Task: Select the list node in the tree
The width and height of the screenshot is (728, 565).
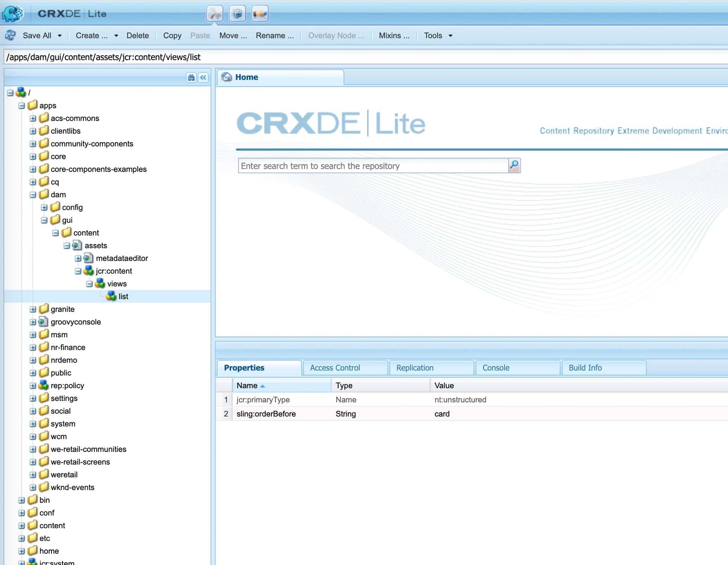Action: (x=124, y=296)
